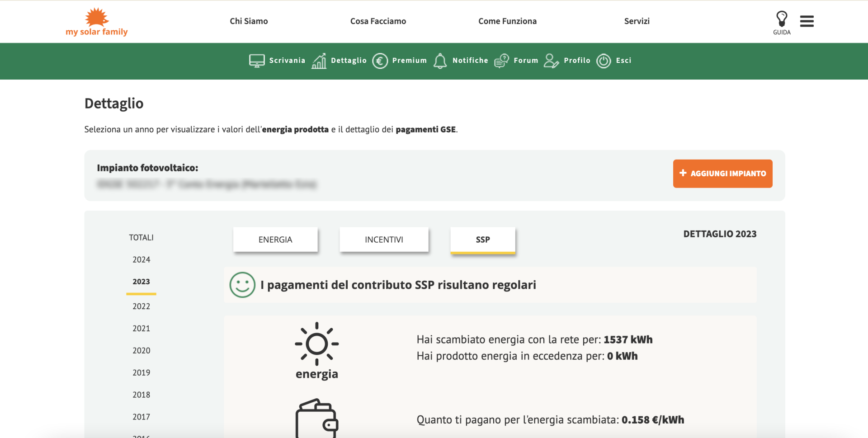
Task: Select year 2019
Action: coord(141,373)
